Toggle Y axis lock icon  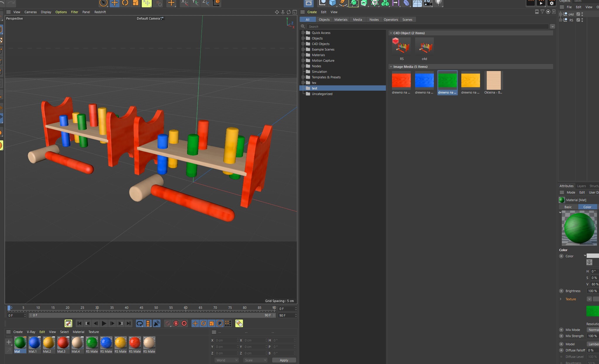(195, 3)
